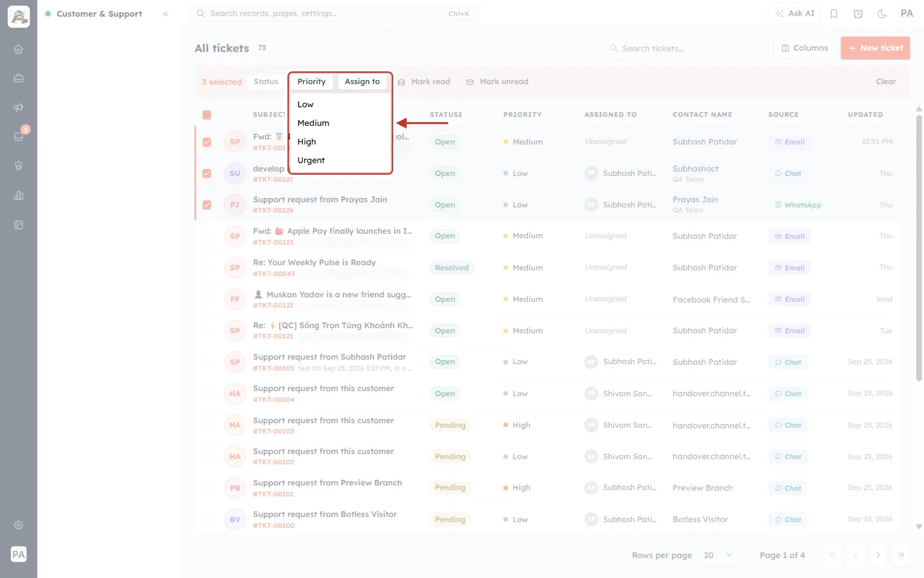Open the Home page from the sidebar
The height and width of the screenshot is (578, 924).
point(19,49)
